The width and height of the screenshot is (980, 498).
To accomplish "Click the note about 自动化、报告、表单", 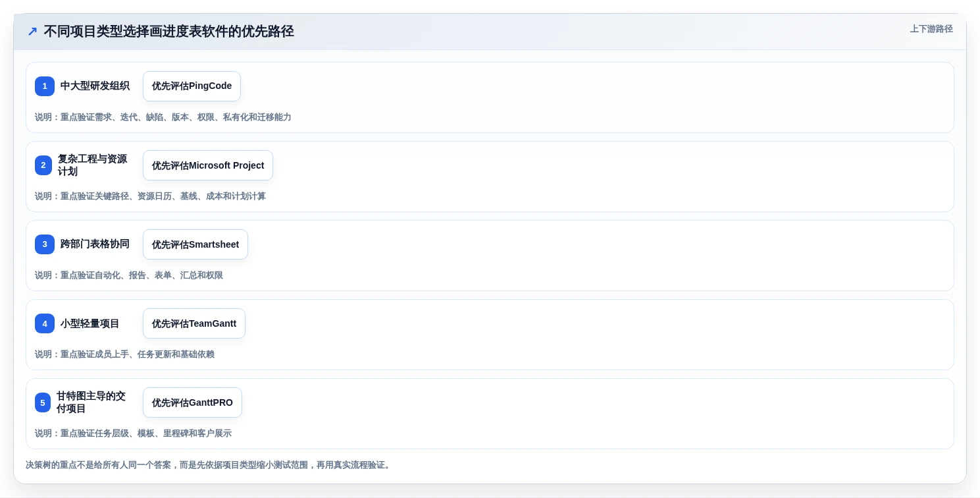I will (x=129, y=275).
